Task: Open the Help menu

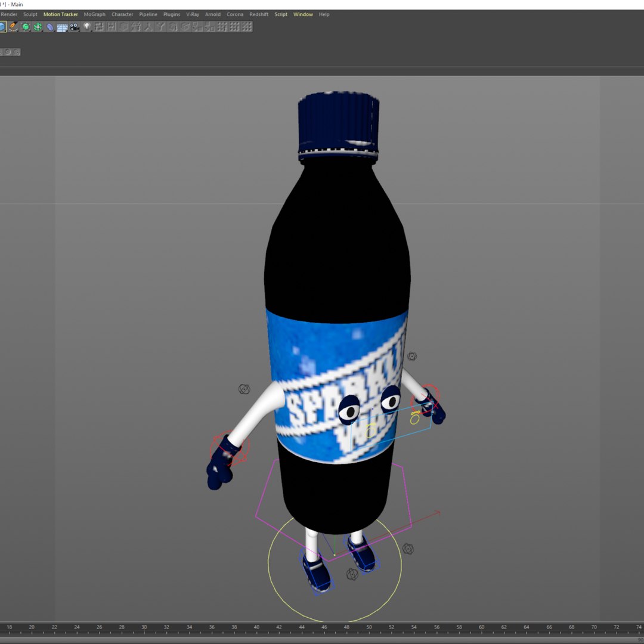Action: coord(324,14)
